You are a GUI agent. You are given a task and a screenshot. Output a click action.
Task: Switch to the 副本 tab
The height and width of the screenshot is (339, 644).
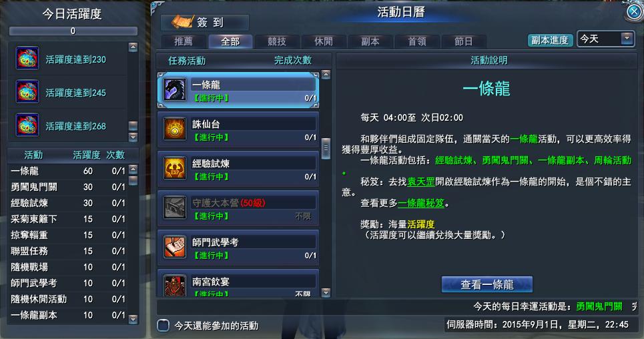[x=370, y=41]
